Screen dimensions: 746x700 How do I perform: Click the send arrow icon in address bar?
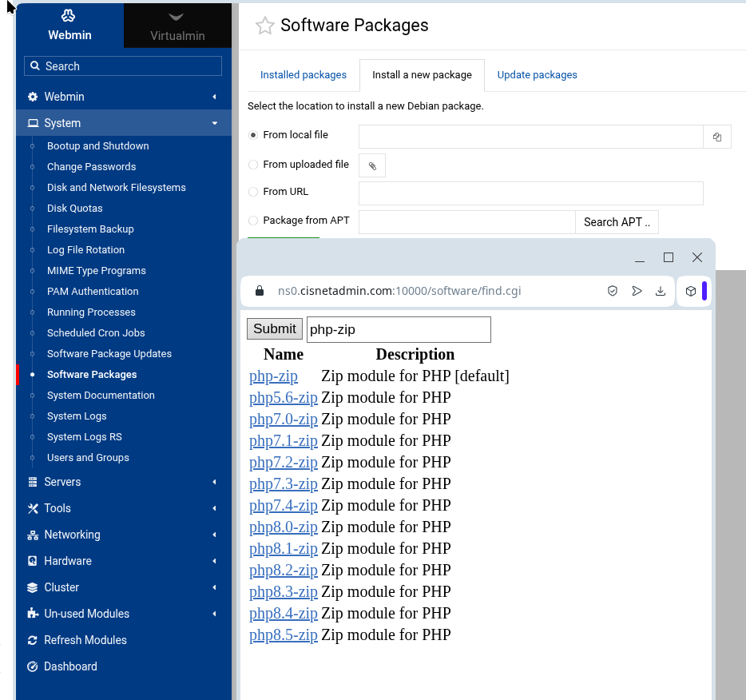[x=637, y=291]
